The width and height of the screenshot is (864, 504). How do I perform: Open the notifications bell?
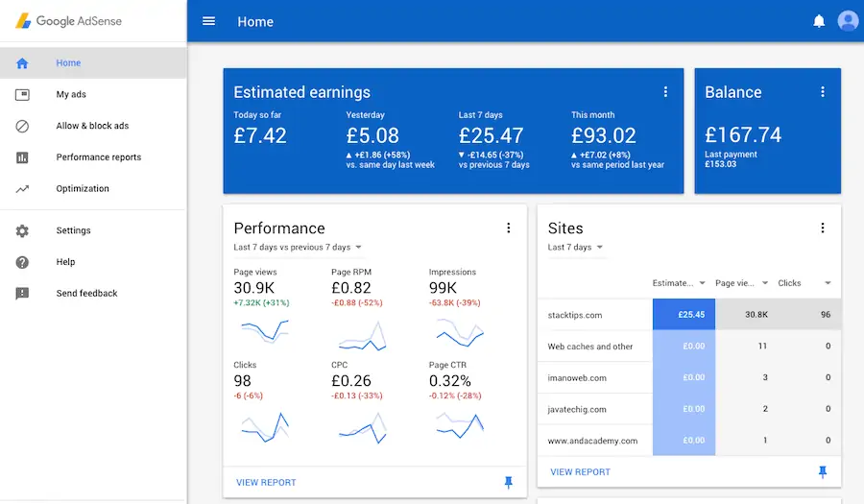(819, 21)
